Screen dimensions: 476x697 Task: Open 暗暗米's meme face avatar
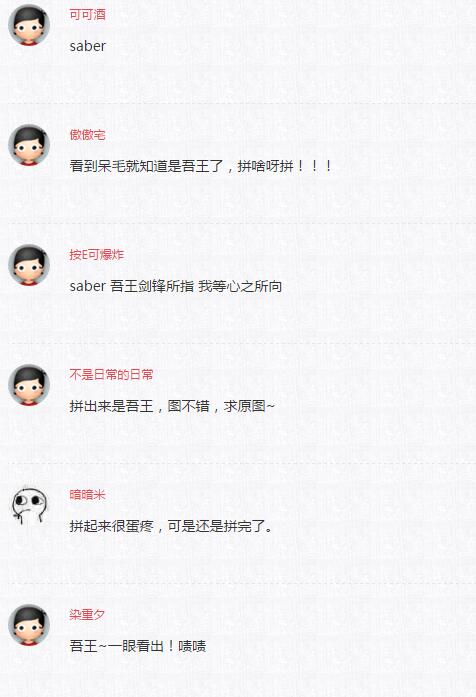click(x=29, y=505)
